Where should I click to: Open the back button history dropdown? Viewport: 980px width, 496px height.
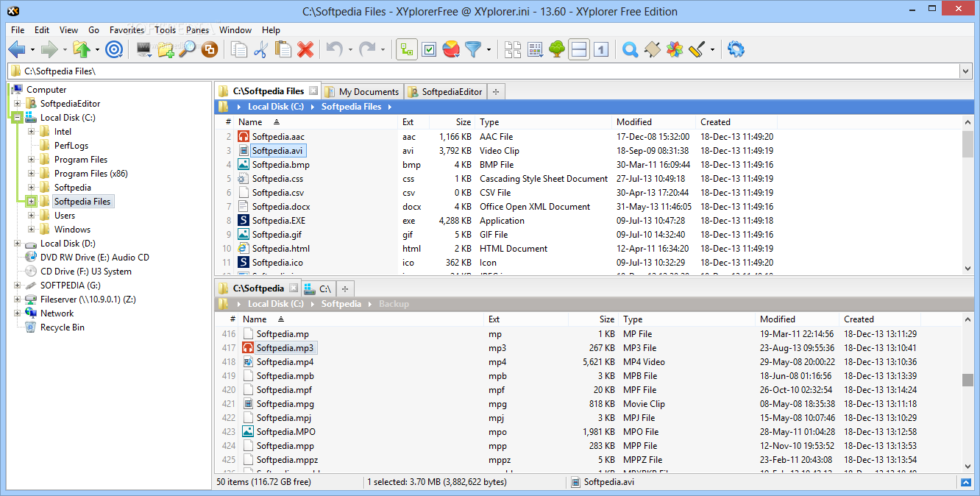[32, 50]
